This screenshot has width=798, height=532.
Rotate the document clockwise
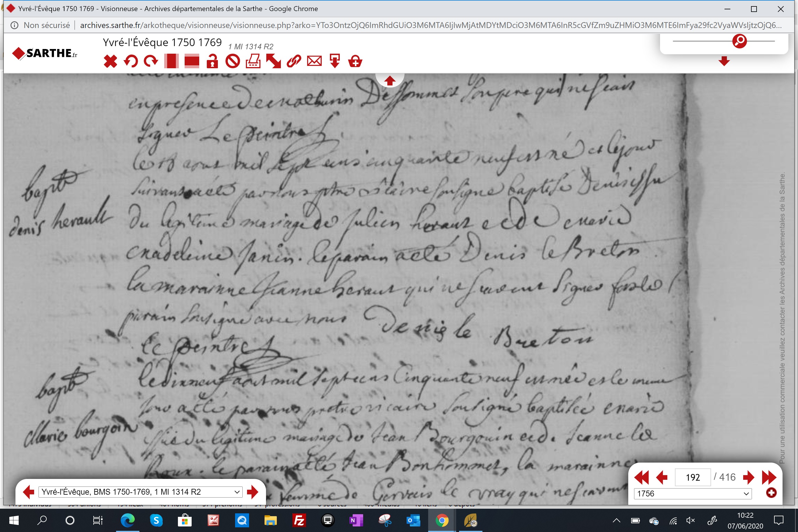coord(151,62)
